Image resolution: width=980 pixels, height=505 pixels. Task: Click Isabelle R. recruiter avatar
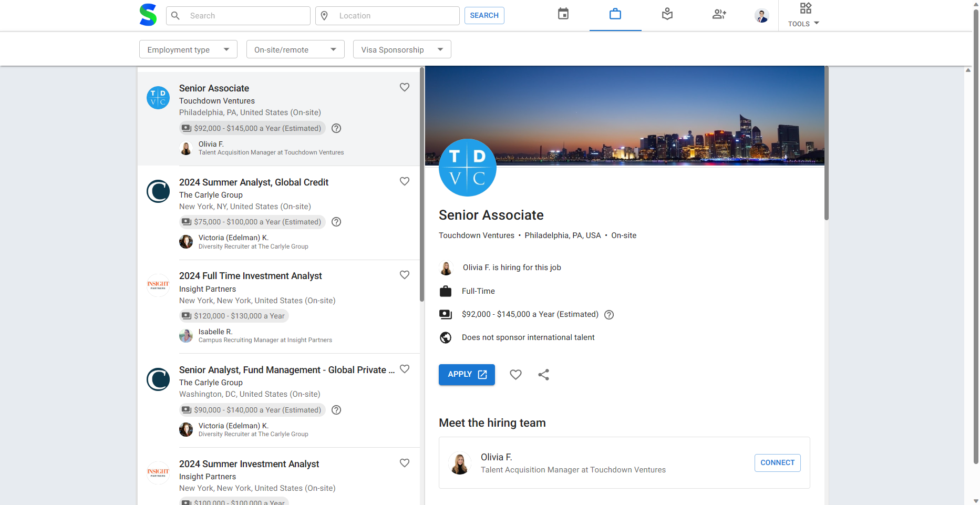[x=186, y=336]
